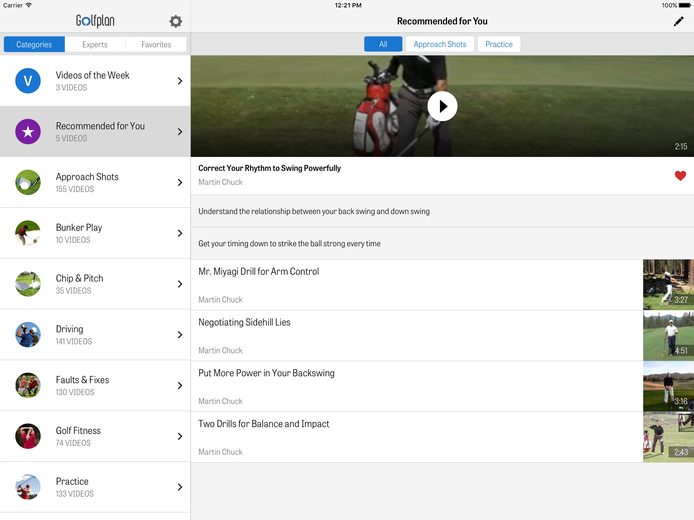Click the timing description text
The width and height of the screenshot is (694, 520).
pos(289,243)
